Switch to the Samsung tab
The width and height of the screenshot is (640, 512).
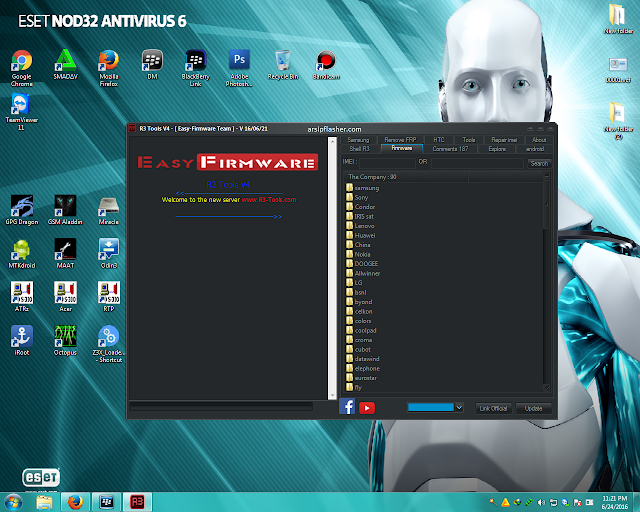(x=358, y=140)
